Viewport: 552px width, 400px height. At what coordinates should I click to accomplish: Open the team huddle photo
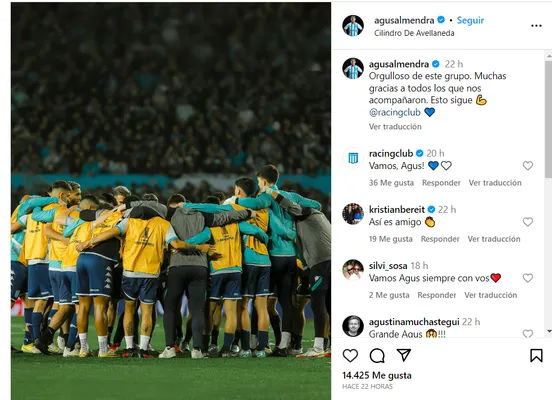point(171,201)
